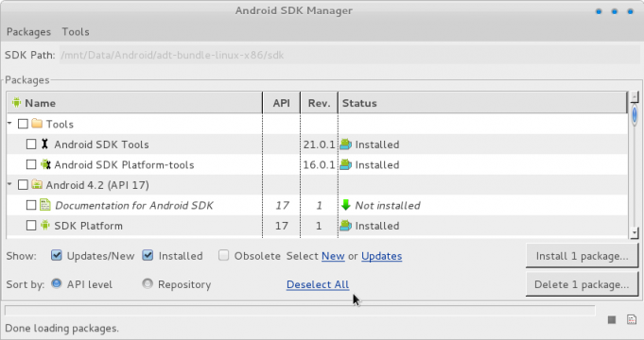Select Documentation for Android SDK row text
The image size is (644, 340).
click(134, 206)
